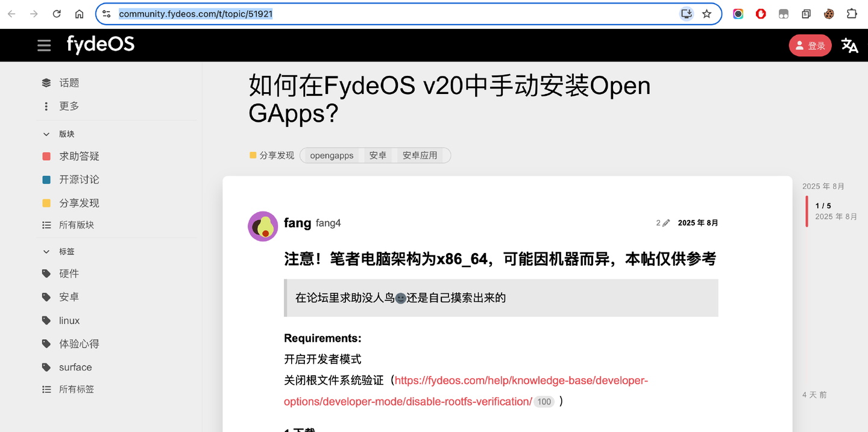
Task: Bookmark this page with the star icon
Action: 707,14
